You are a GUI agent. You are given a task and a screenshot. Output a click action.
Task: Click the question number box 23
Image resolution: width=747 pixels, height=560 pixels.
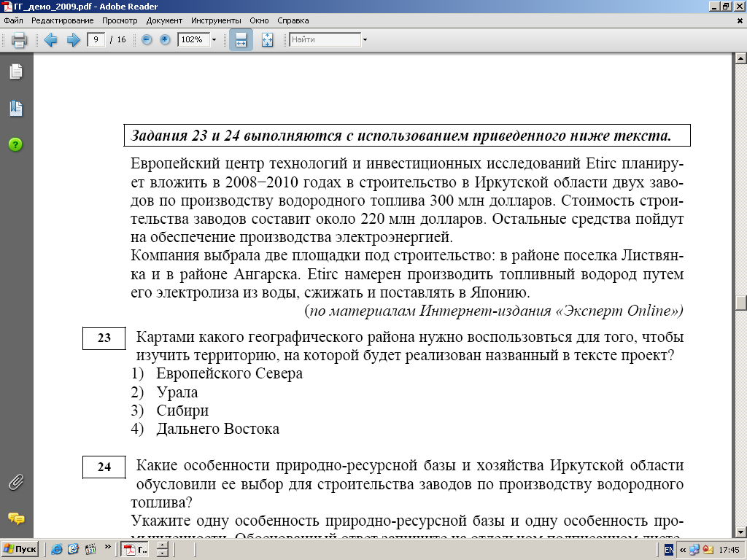click(104, 338)
